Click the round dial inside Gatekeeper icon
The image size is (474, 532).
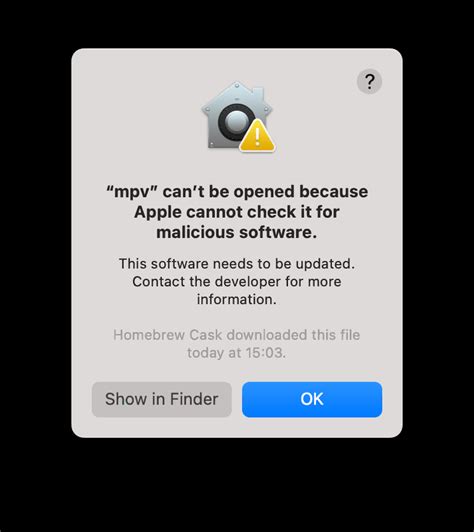(236, 121)
